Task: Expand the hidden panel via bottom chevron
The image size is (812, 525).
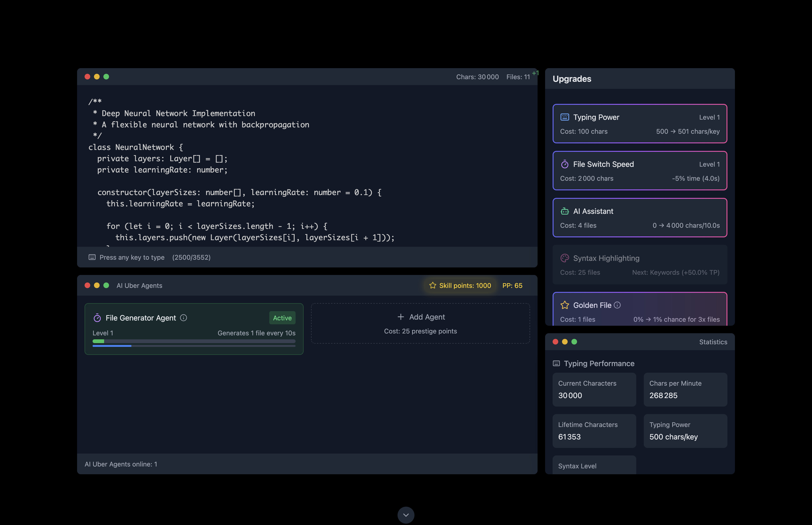Action: click(x=406, y=515)
